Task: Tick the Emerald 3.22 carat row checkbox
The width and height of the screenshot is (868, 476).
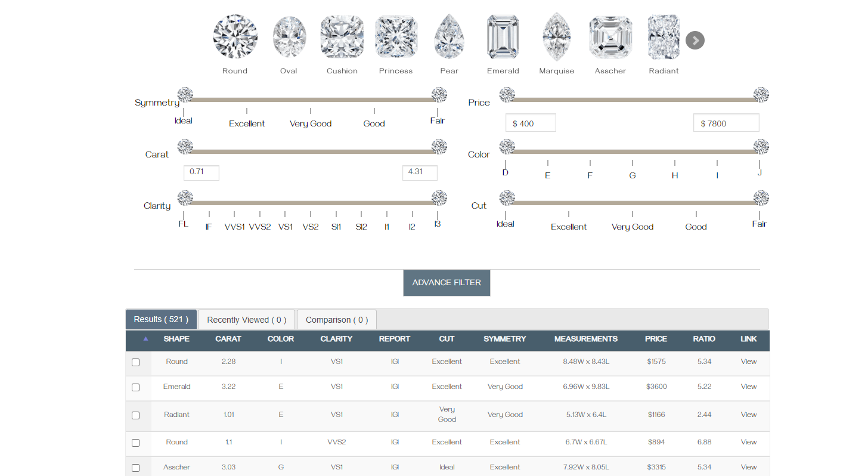Action: tap(135, 387)
